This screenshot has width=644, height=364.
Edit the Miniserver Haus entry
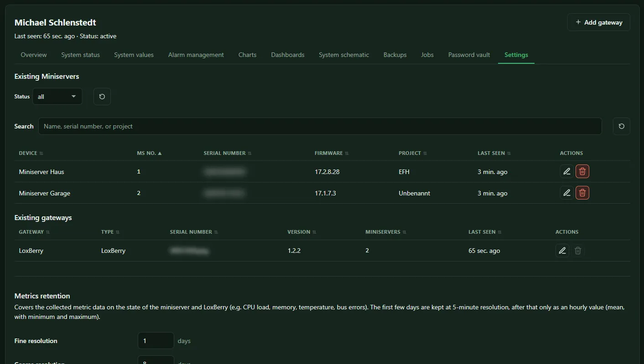[x=567, y=171]
